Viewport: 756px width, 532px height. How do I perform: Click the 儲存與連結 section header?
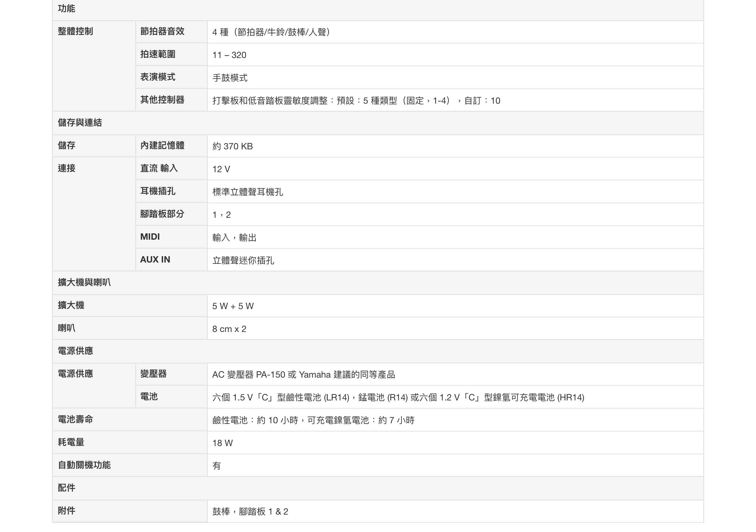coord(80,123)
